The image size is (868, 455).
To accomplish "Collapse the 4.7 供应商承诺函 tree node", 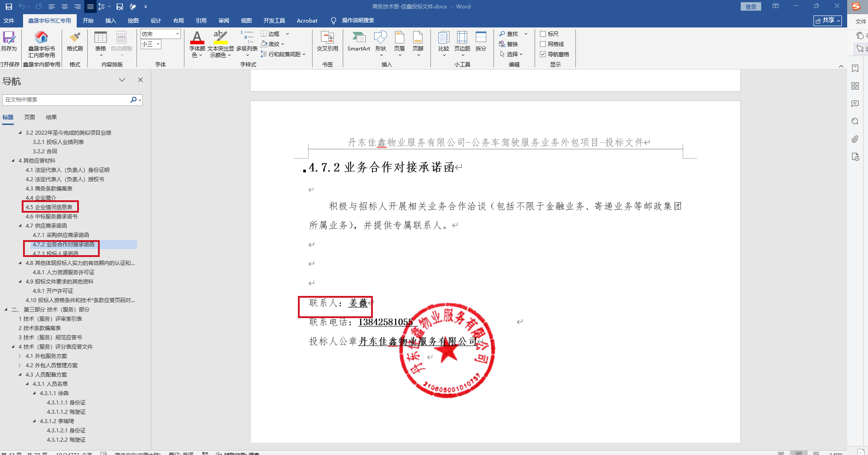I will pos(20,226).
